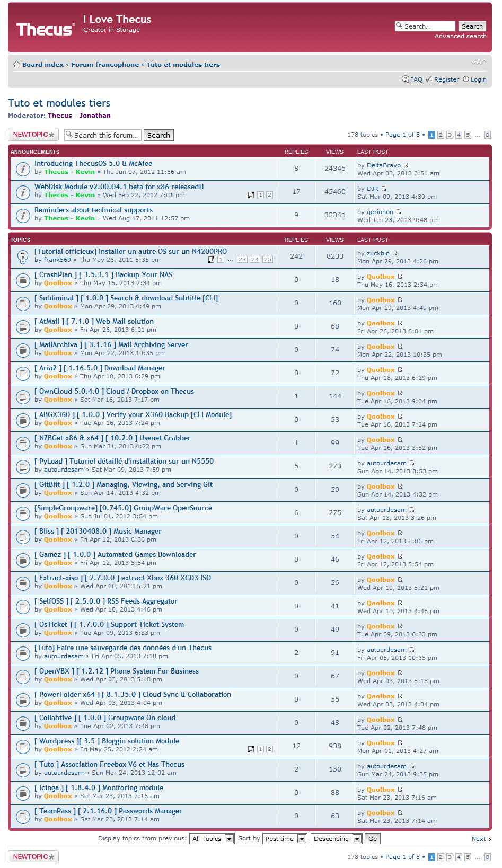Open the Descending order dropdown
The width and height of the screenshot is (502, 868).
(337, 839)
